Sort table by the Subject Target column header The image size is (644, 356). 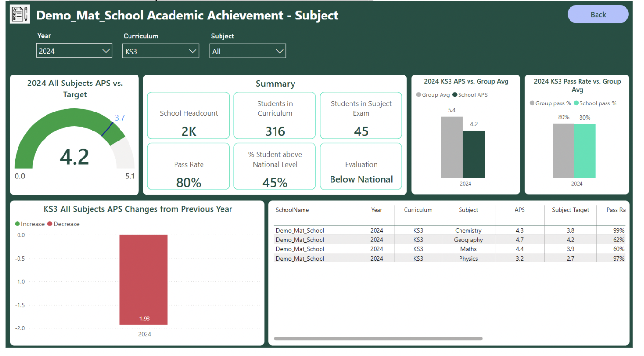[570, 210]
